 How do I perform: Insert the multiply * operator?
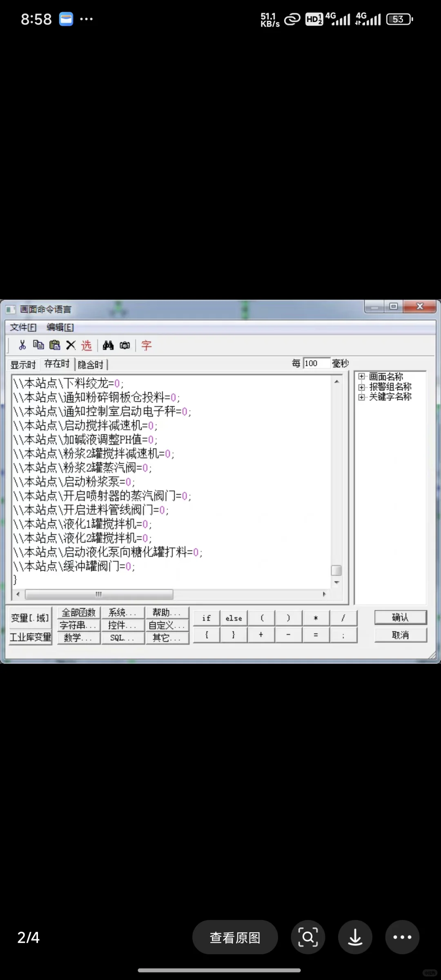pyautogui.click(x=316, y=618)
